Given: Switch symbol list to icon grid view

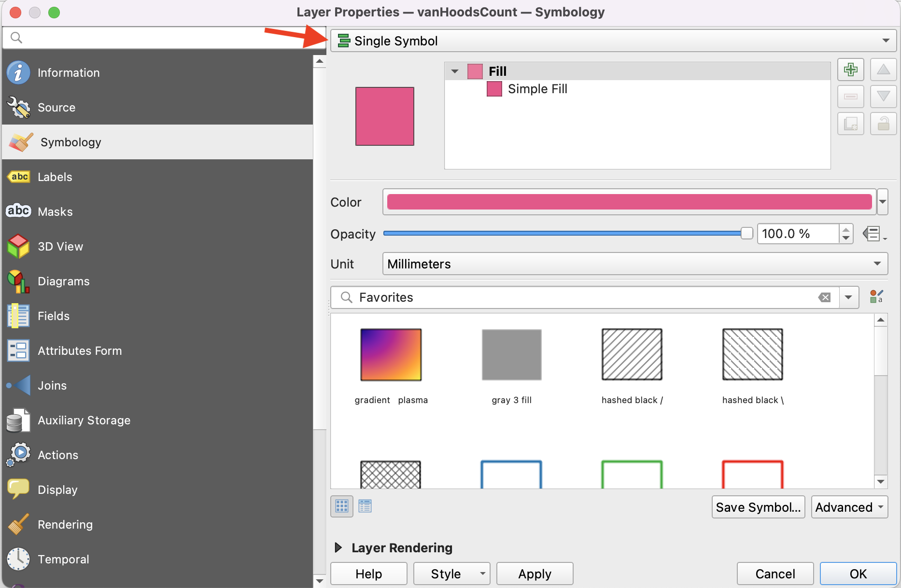Looking at the screenshot, I should (342, 506).
